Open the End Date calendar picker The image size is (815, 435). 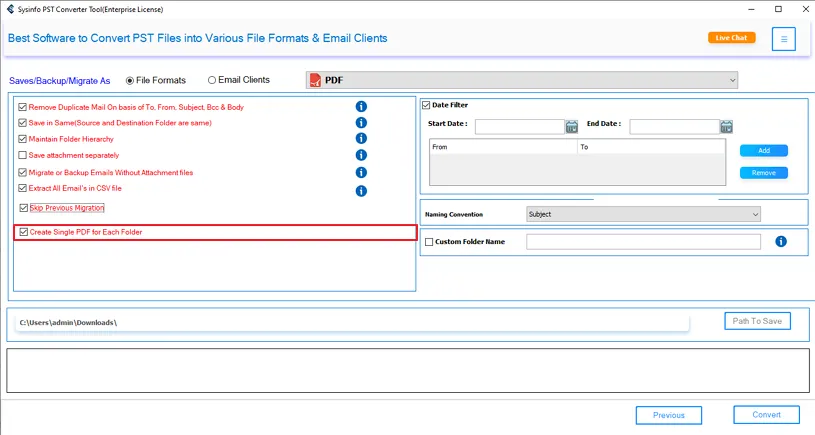coord(726,126)
